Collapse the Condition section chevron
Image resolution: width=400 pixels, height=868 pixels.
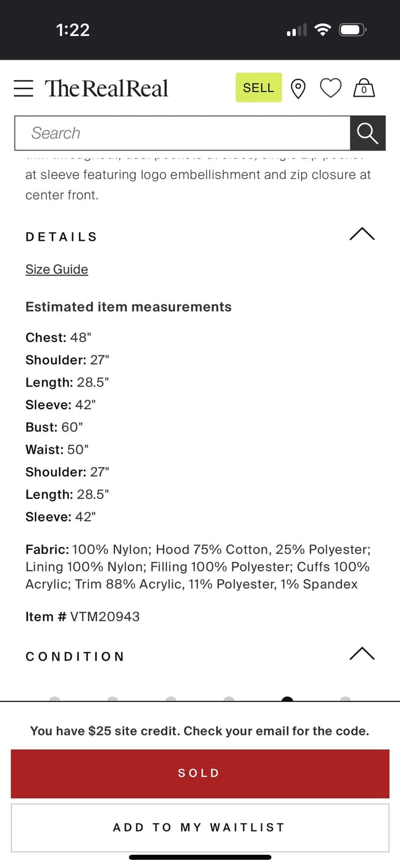pos(362,654)
